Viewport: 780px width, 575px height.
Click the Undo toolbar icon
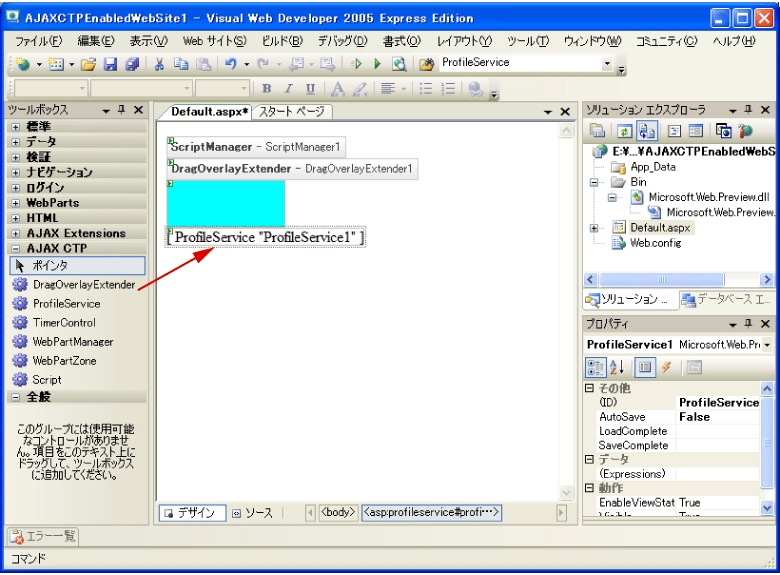tap(230, 64)
